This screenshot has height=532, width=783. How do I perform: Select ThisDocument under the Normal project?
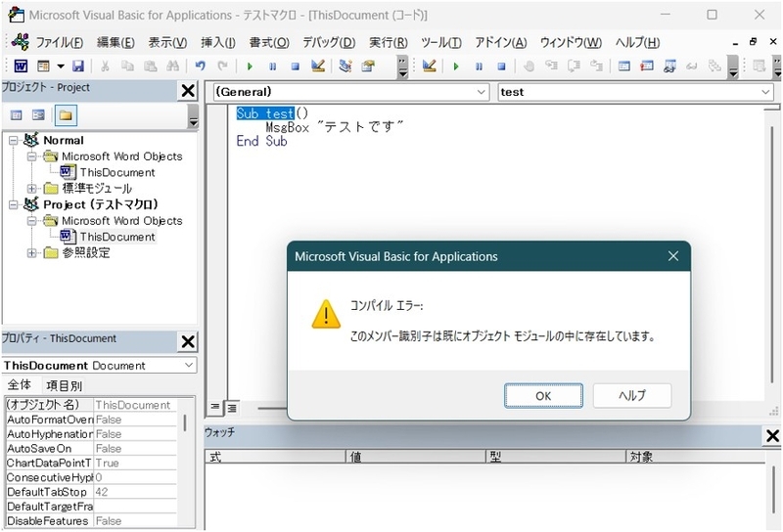point(117,173)
